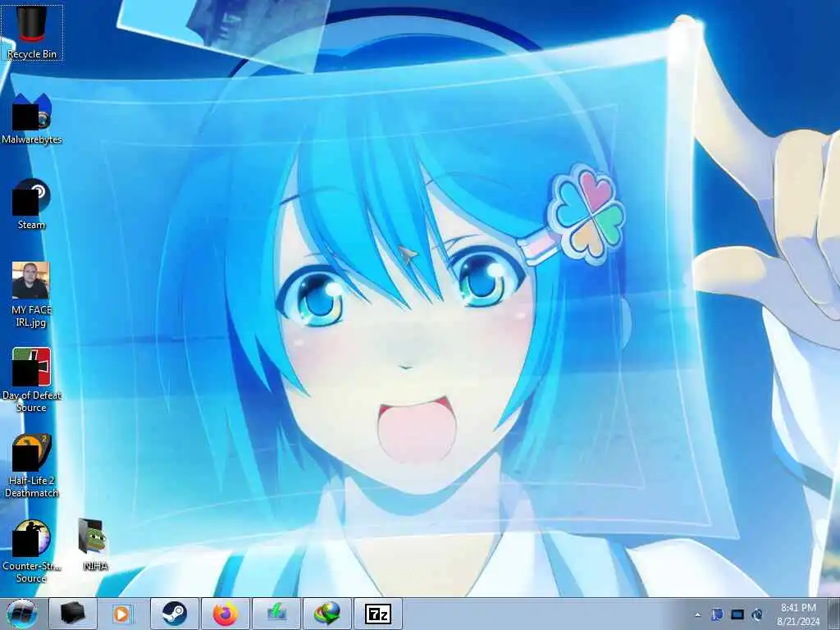Select the Malwarebytes desktop shortcut
Screen dimensions: 840x630
coord(32,119)
